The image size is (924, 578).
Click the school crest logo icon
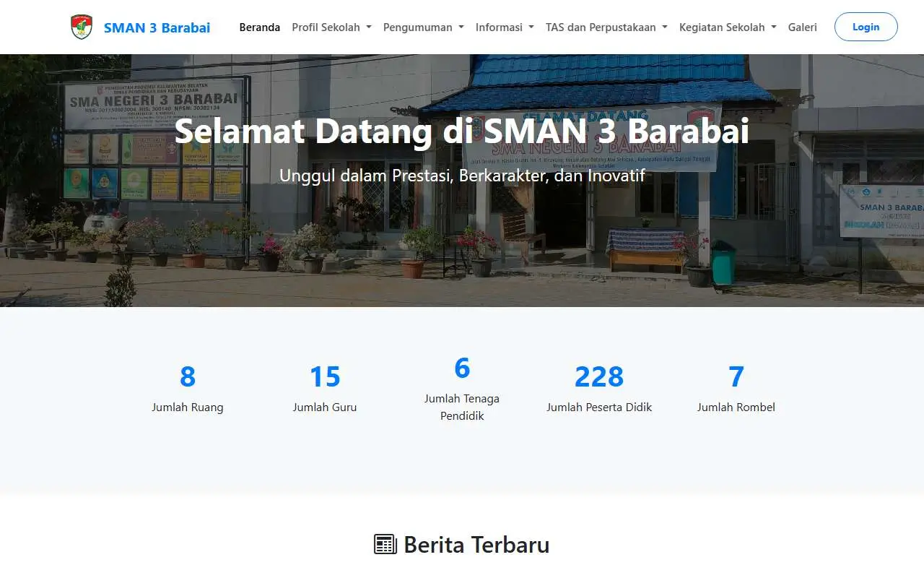point(82,27)
